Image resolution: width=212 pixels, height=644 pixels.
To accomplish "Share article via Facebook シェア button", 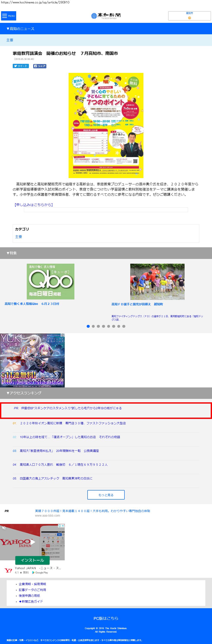I will point(40,66).
